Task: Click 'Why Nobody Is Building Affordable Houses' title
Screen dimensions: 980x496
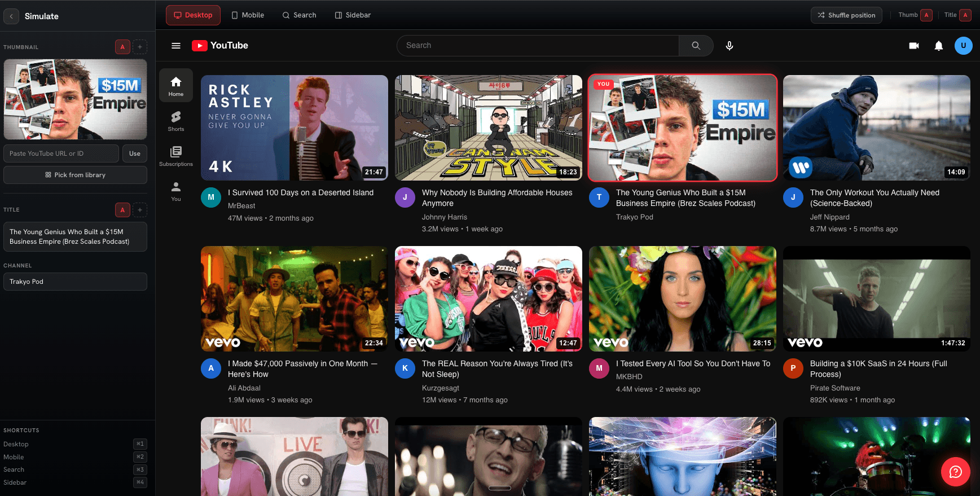Action: pos(497,198)
